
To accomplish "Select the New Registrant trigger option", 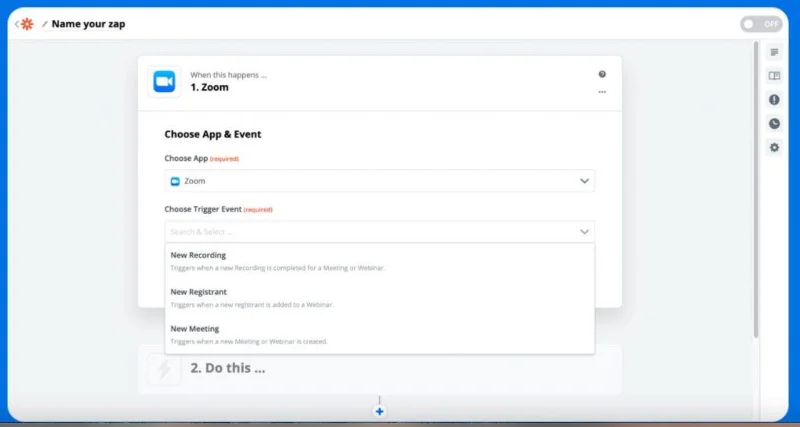I will coord(380,298).
